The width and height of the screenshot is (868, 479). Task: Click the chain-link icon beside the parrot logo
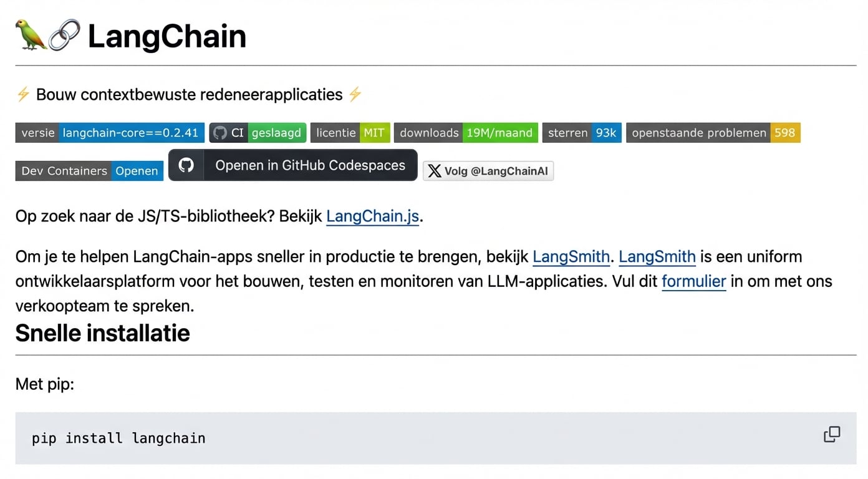(x=64, y=34)
